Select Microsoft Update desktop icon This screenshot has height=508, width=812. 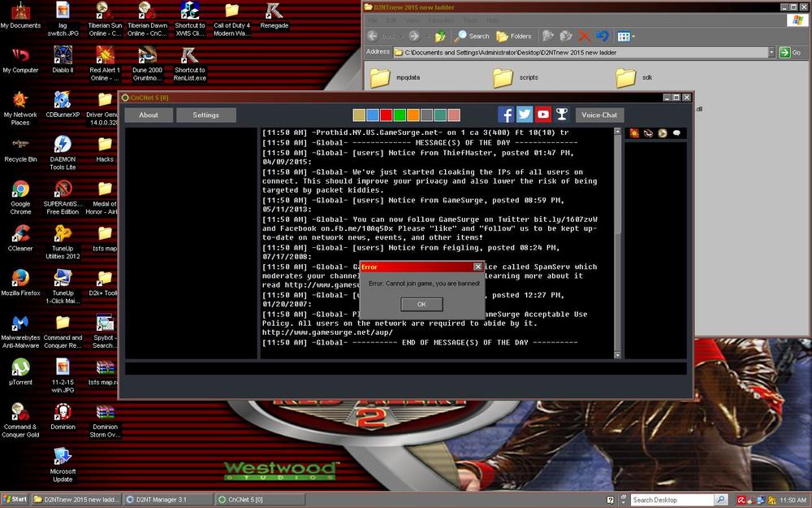click(x=63, y=465)
